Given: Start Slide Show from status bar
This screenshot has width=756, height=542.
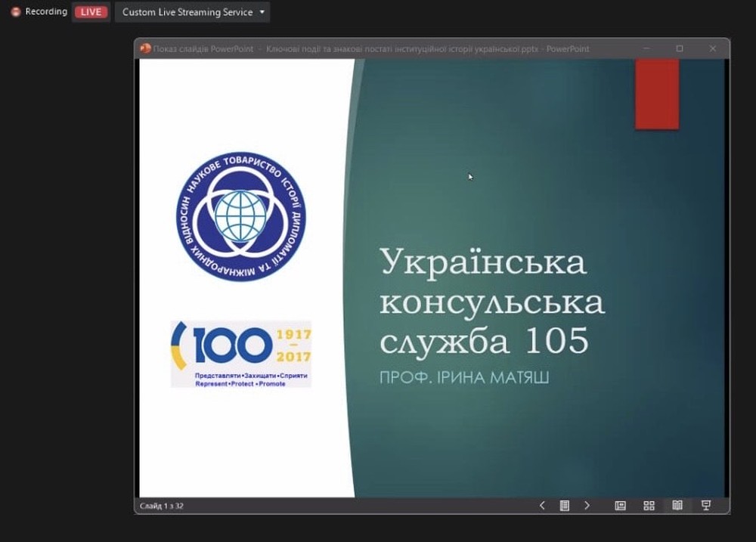Looking at the screenshot, I should 706,506.
